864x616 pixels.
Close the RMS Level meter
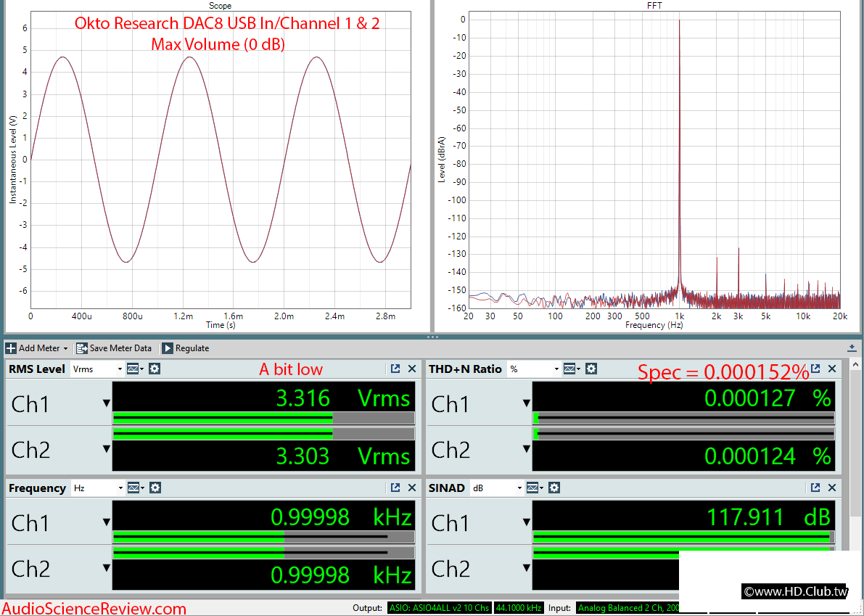point(411,369)
